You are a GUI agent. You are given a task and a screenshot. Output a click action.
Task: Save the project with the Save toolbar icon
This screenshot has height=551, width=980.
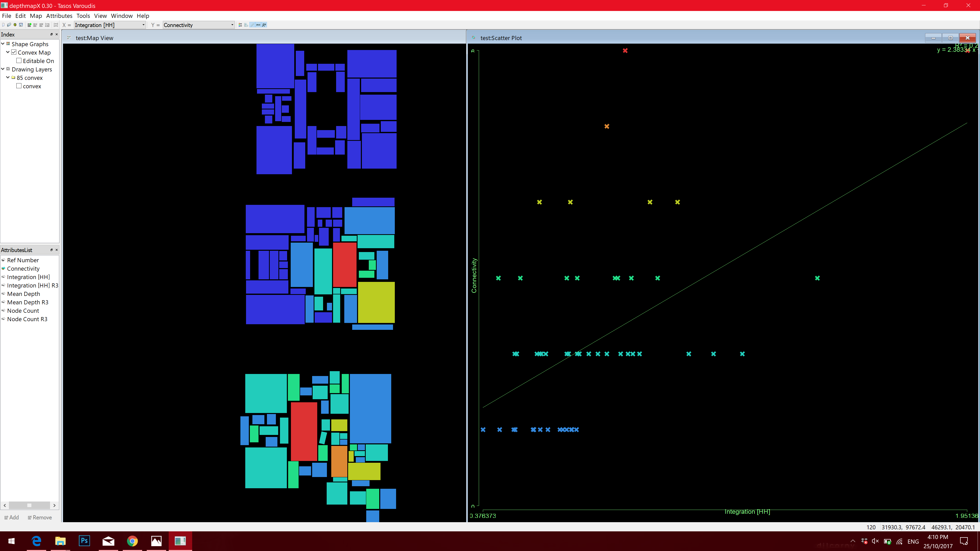coord(21,25)
